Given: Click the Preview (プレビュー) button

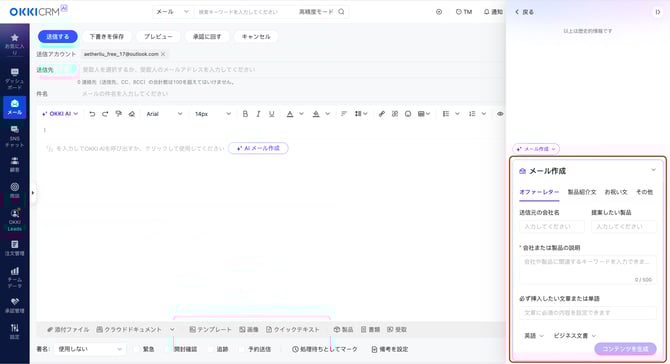Looking at the screenshot, I should [158, 37].
